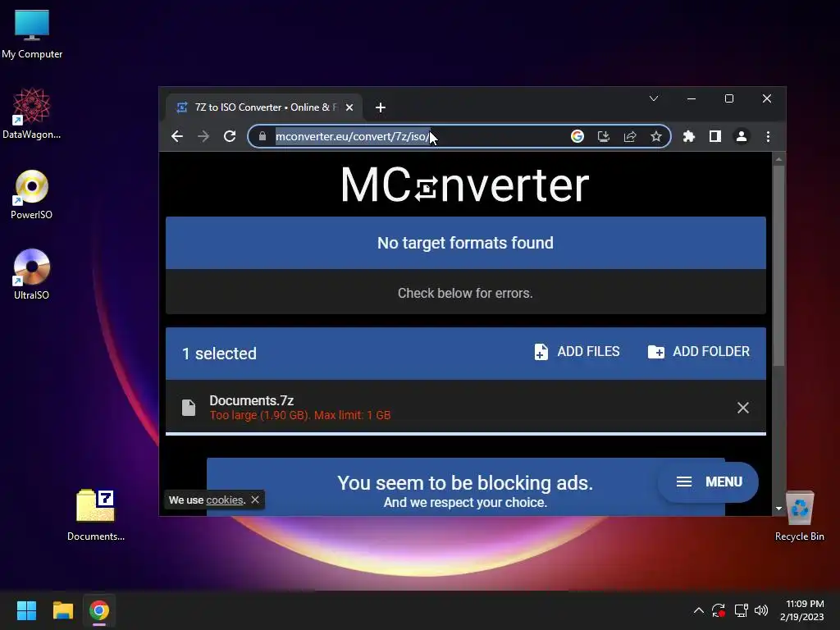View site information lock icon
Image resolution: width=840 pixels, height=630 pixels.
click(262, 136)
